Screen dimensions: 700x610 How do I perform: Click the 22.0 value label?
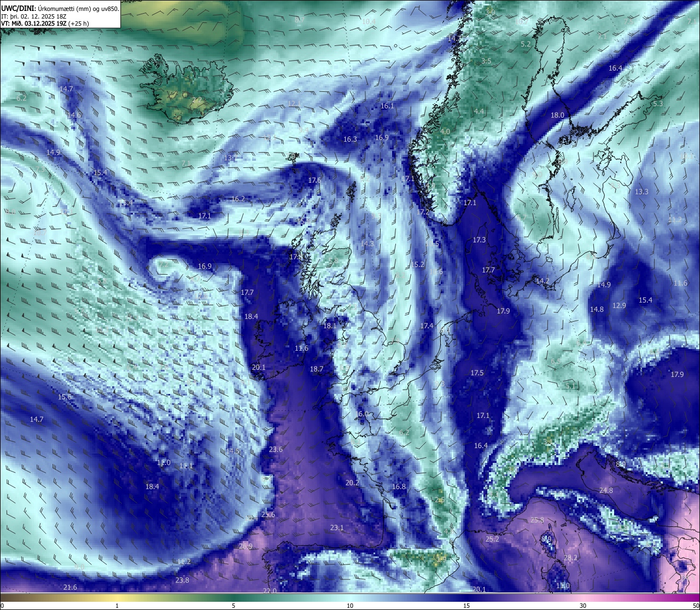tap(270, 591)
